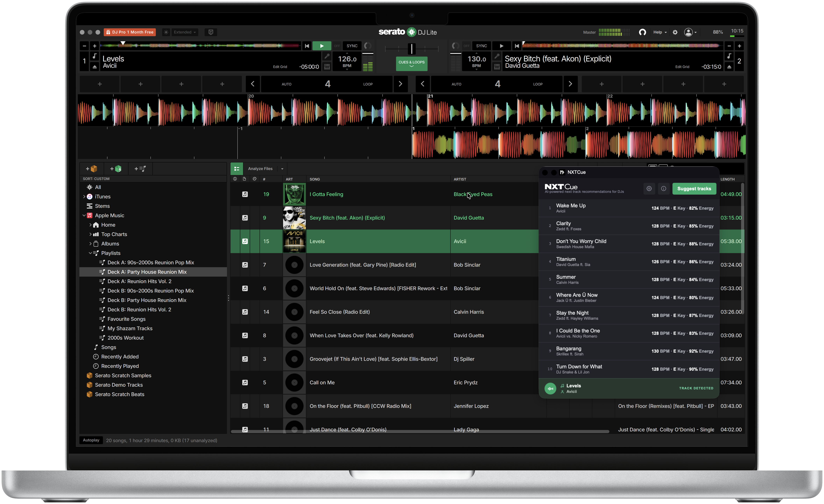Click the deck 1 key lock note icon
Image resolution: width=824 pixels, height=504 pixels.
click(x=95, y=56)
